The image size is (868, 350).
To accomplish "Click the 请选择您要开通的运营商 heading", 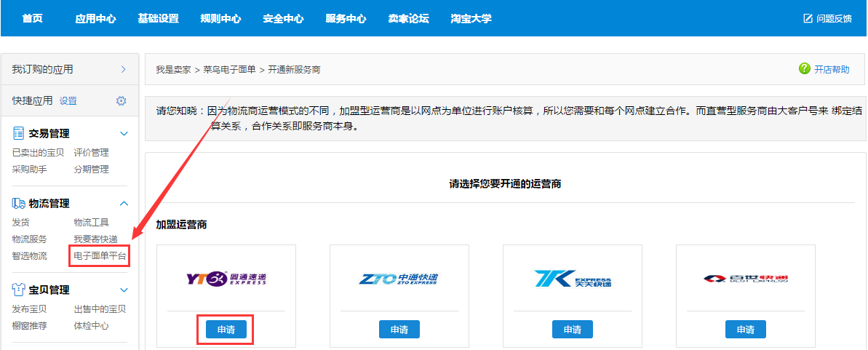I will [506, 183].
